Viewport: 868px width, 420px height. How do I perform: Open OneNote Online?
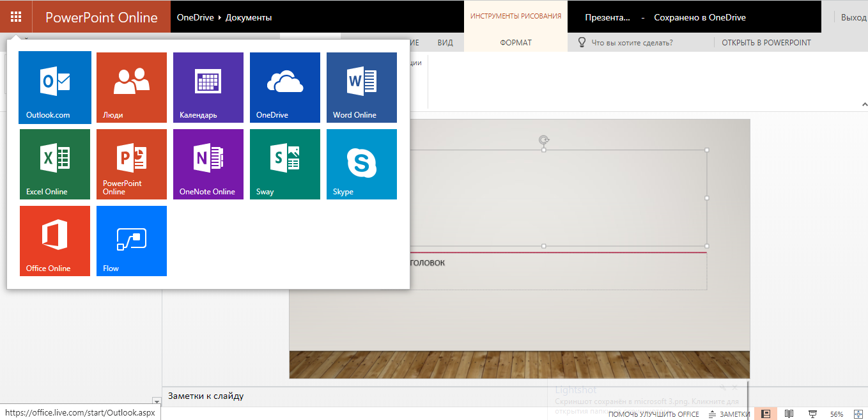click(x=208, y=164)
